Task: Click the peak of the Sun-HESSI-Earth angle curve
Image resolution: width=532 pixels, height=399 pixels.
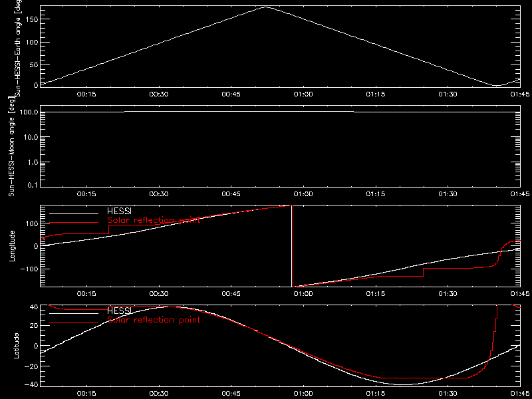Action: coord(266,7)
